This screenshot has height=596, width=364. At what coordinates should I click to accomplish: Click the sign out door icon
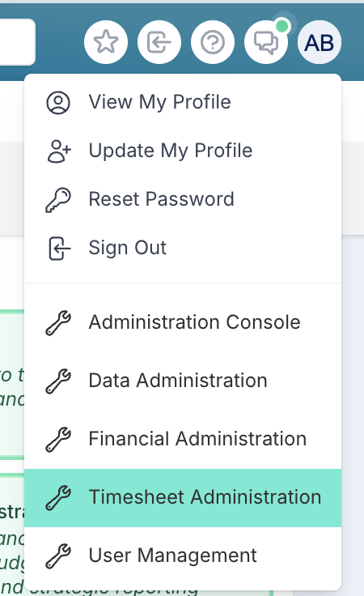(x=59, y=249)
